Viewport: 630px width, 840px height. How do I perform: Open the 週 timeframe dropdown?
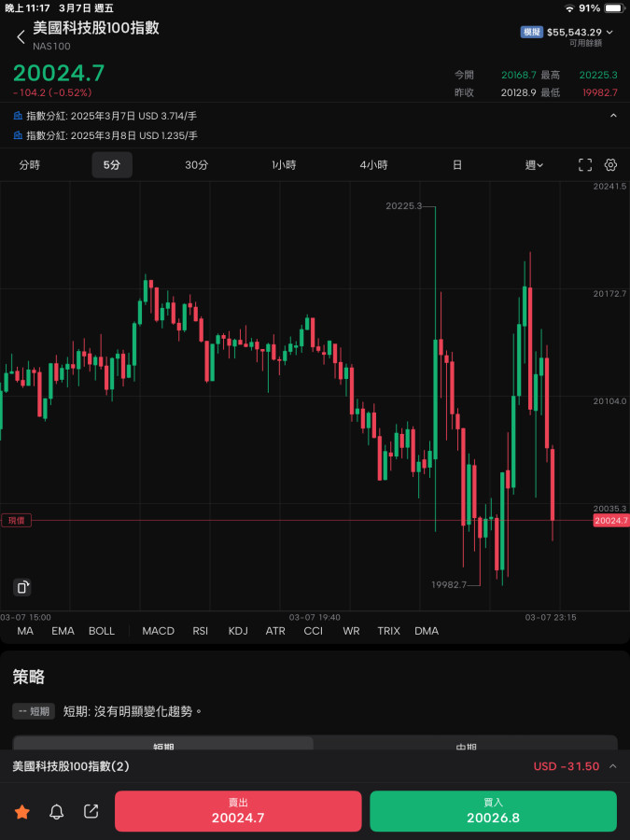[x=534, y=165]
